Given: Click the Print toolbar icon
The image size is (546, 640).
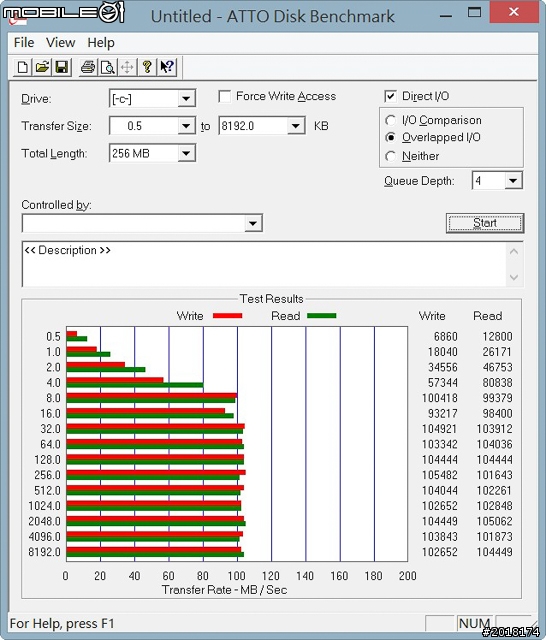Looking at the screenshot, I should (88, 67).
